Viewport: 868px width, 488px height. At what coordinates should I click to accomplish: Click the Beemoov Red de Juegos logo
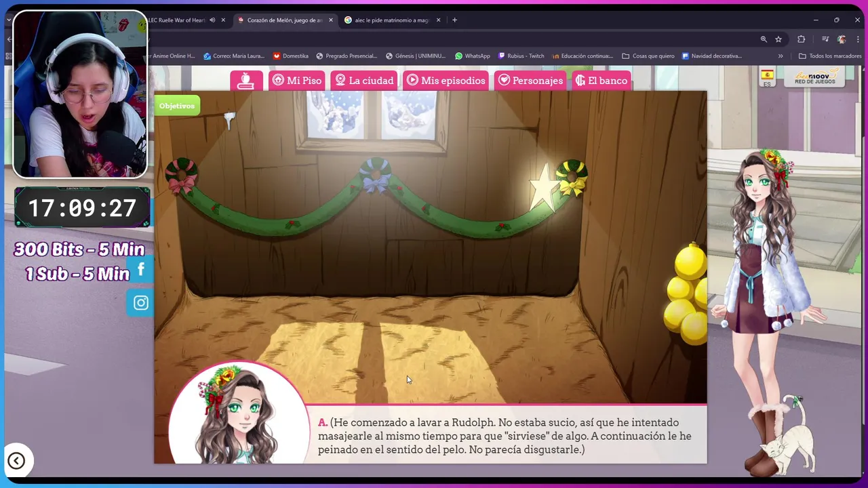pos(814,76)
